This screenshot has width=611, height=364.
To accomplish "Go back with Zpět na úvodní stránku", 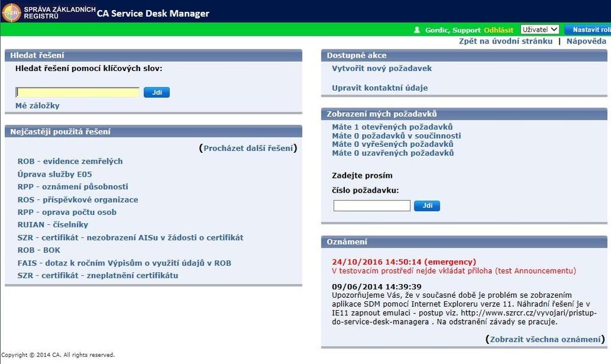I will click(x=505, y=41).
